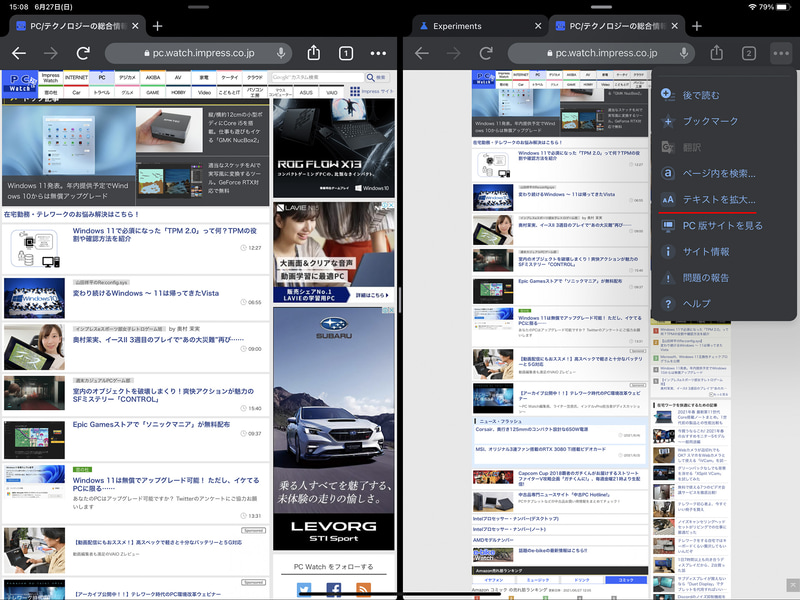The height and width of the screenshot is (600, 800).
Task: Tap the back arrow in the left browser window
Action: (x=19, y=53)
